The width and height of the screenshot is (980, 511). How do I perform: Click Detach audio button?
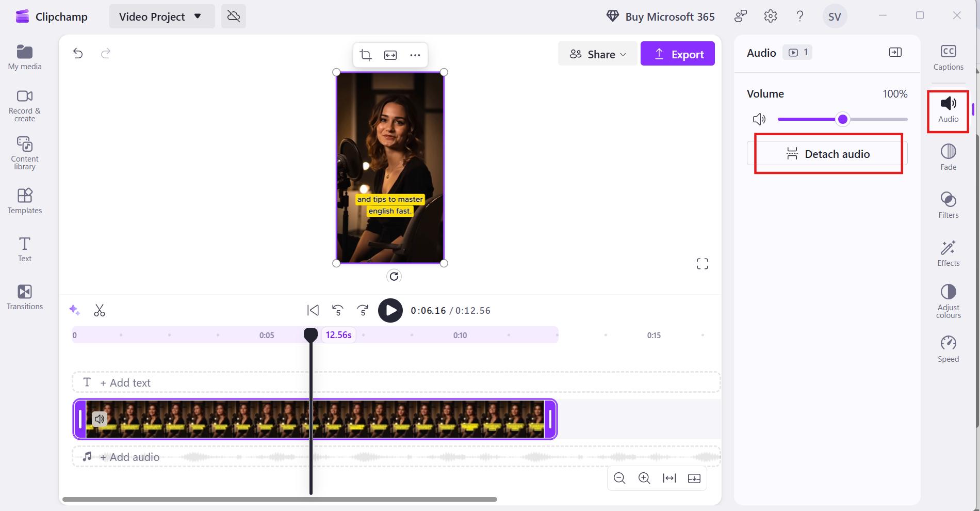[x=827, y=154]
